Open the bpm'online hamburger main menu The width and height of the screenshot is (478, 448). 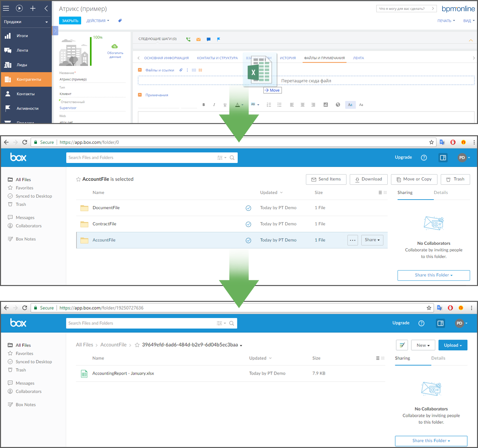(x=6, y=9)
